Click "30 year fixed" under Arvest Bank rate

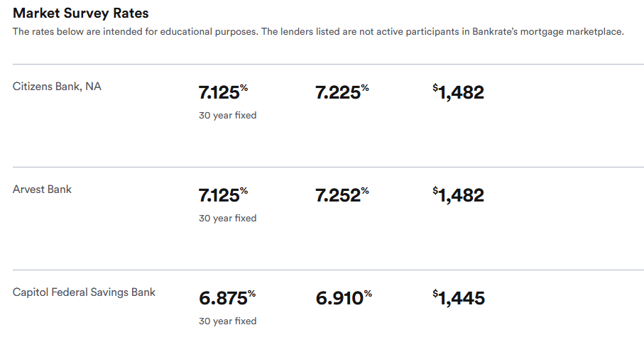click(227, 219)
